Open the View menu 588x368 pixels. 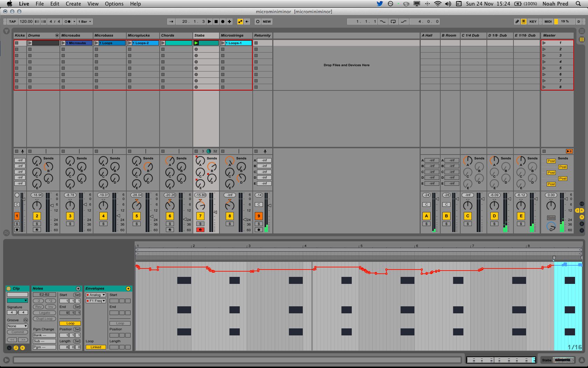click(93, 4)
